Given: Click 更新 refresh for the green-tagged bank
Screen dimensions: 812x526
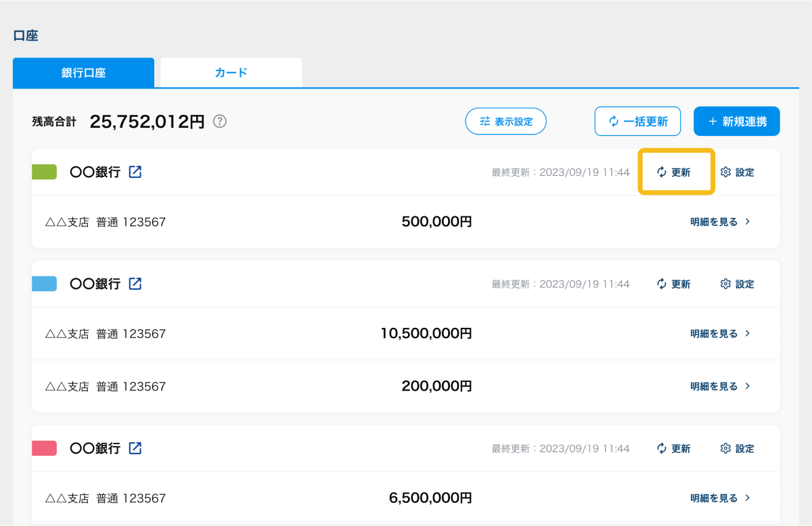Looking at the screenshot, I should coord(674,172).
